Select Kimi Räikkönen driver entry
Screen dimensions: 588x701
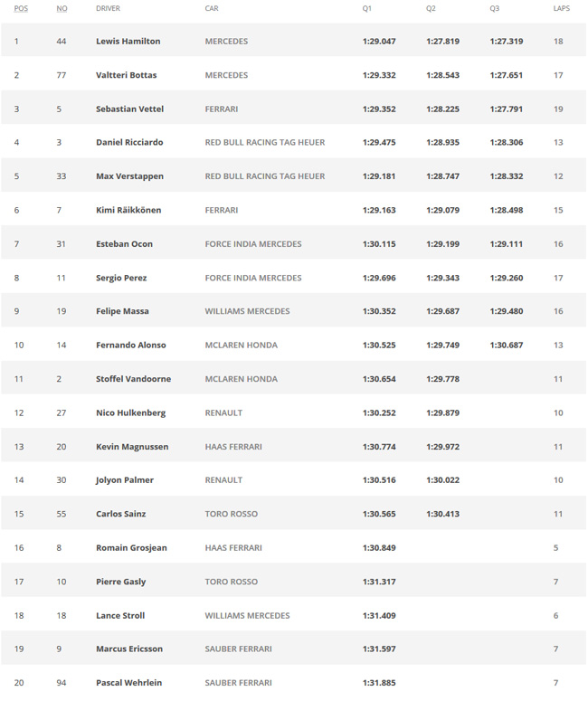coord(128,210)
